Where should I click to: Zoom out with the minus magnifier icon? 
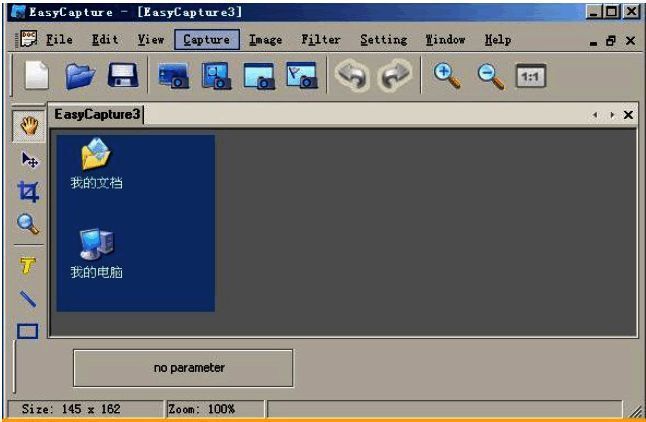(490, 76)
